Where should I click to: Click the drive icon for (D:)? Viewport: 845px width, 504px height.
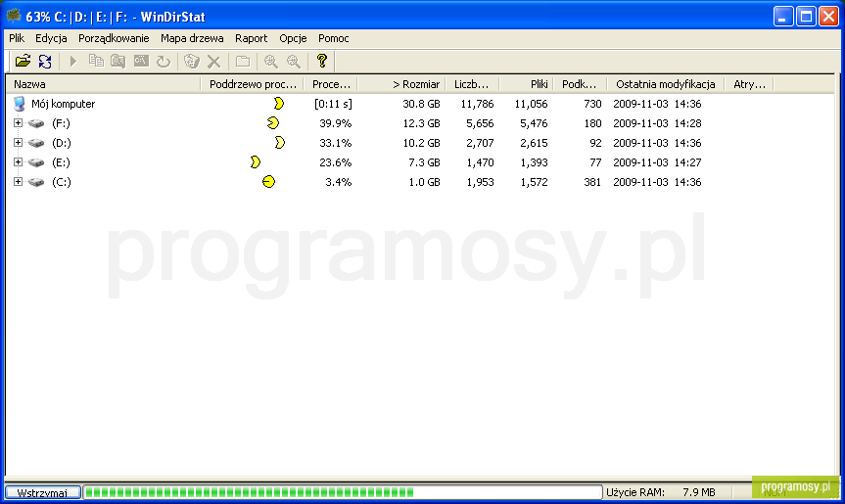click(36, 143)
